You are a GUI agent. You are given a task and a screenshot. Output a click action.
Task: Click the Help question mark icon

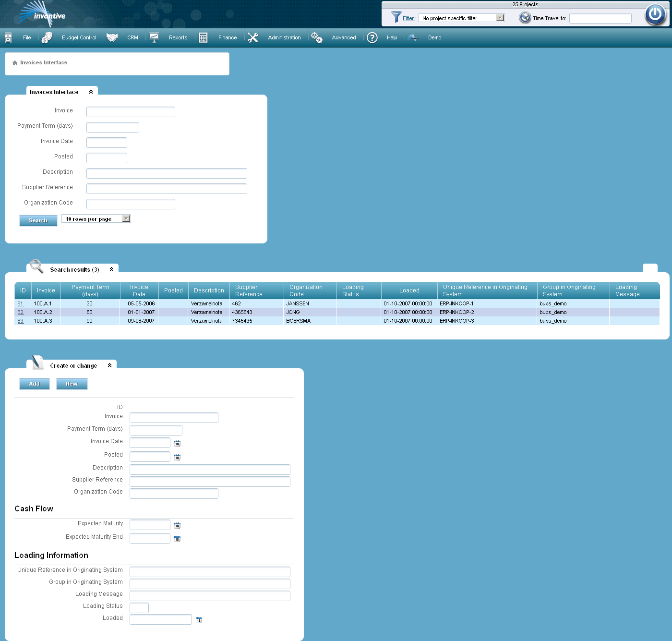click(x=372, y=37)
